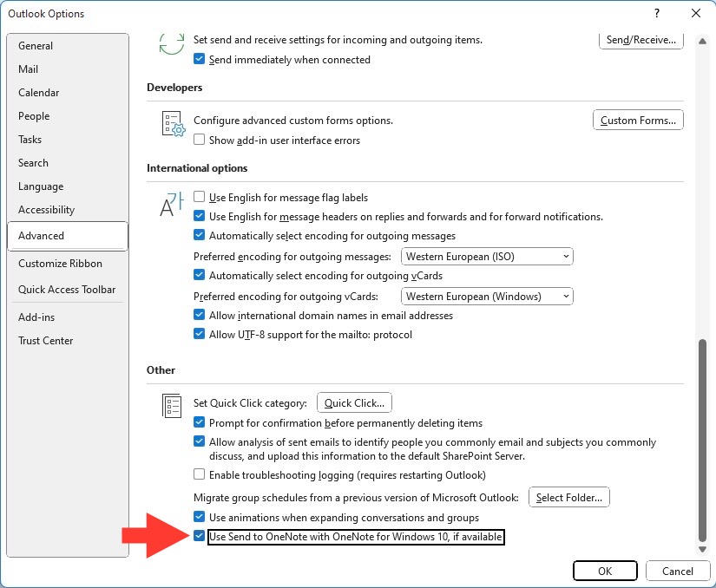Viewport: 716px width, 588px height.
Task: Click the custom forms gear icon
Action: tap(174, 124)
